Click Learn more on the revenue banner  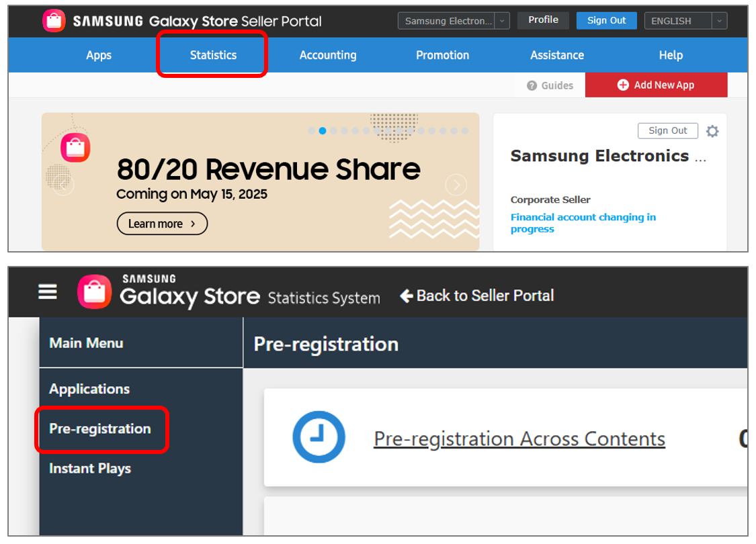(162, 224)
